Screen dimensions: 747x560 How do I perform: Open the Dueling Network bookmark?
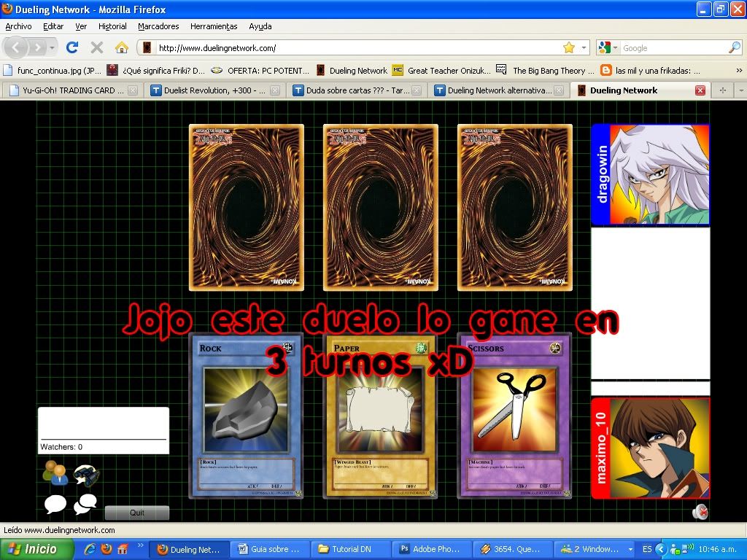(x=352, y=71)
